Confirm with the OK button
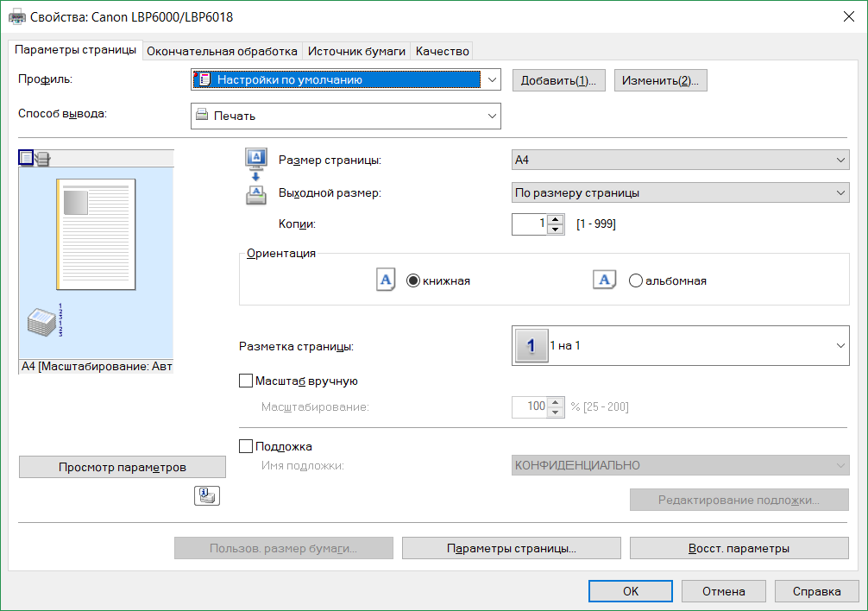The image size is (868, 611). tap(631, 591)
